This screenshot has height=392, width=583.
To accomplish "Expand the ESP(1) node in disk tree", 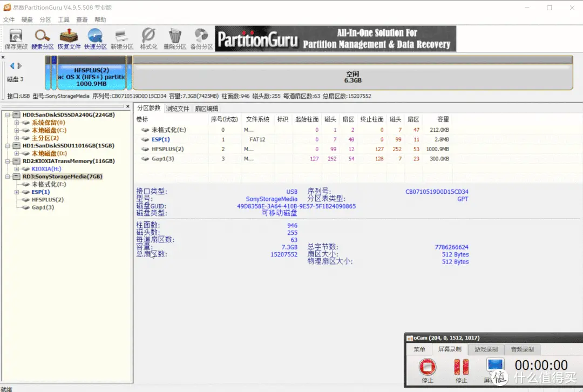I will (x=16, y=192).
